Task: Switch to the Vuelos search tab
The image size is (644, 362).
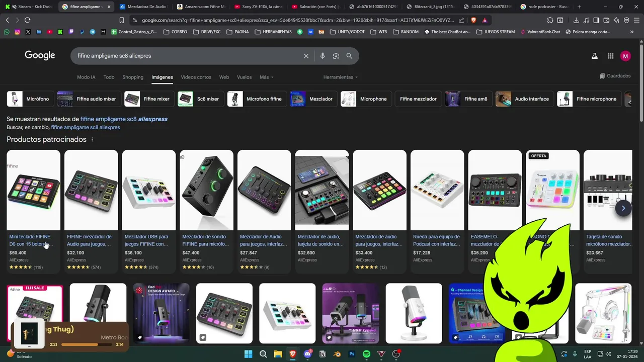Action: click(x=244, y=77)
